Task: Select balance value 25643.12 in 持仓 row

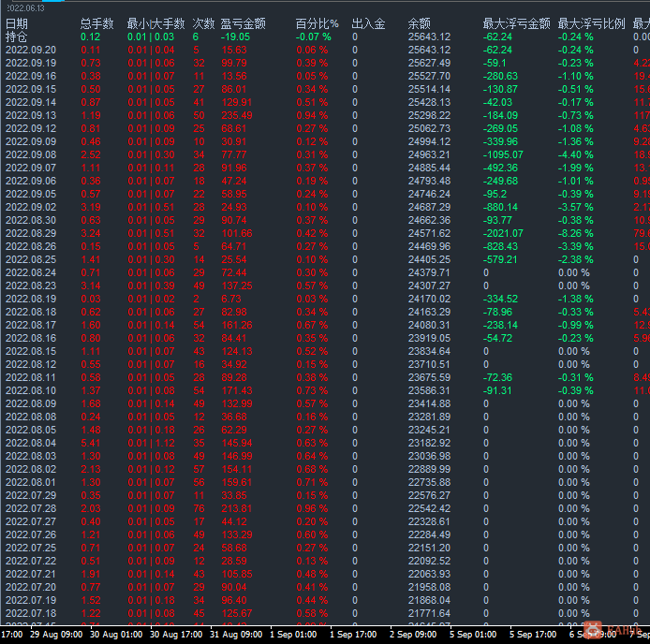Action: pyautogui.click(x=429, y=37)
